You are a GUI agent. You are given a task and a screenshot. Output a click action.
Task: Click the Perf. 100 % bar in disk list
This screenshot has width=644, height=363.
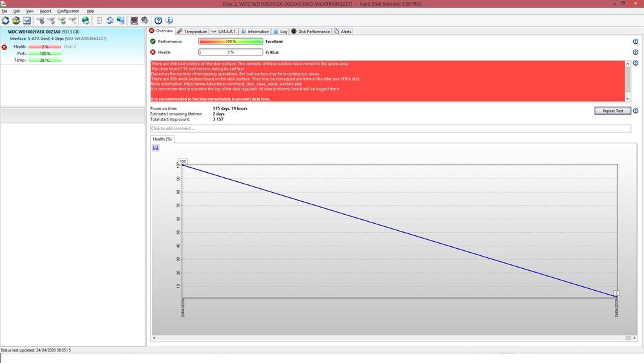pyautogui.click(x=45, y=54)
